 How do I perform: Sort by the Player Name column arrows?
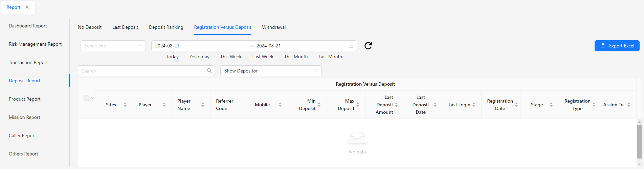point(203,105)
